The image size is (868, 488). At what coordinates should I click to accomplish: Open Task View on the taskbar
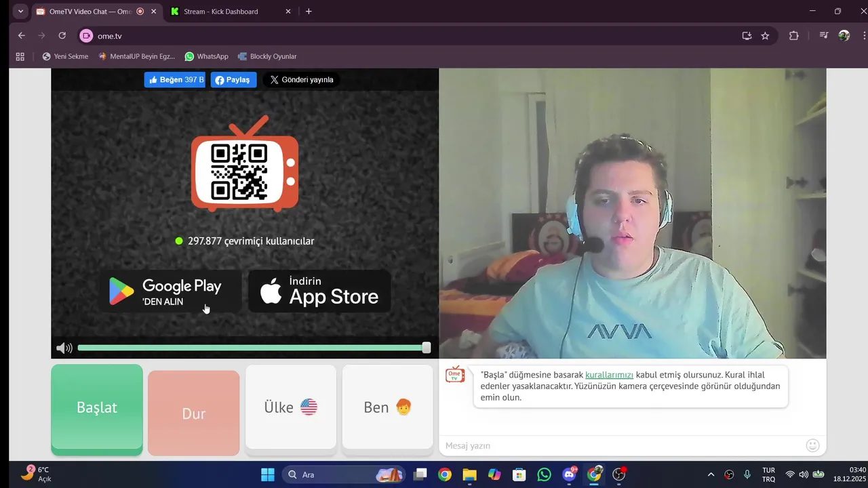420,474
